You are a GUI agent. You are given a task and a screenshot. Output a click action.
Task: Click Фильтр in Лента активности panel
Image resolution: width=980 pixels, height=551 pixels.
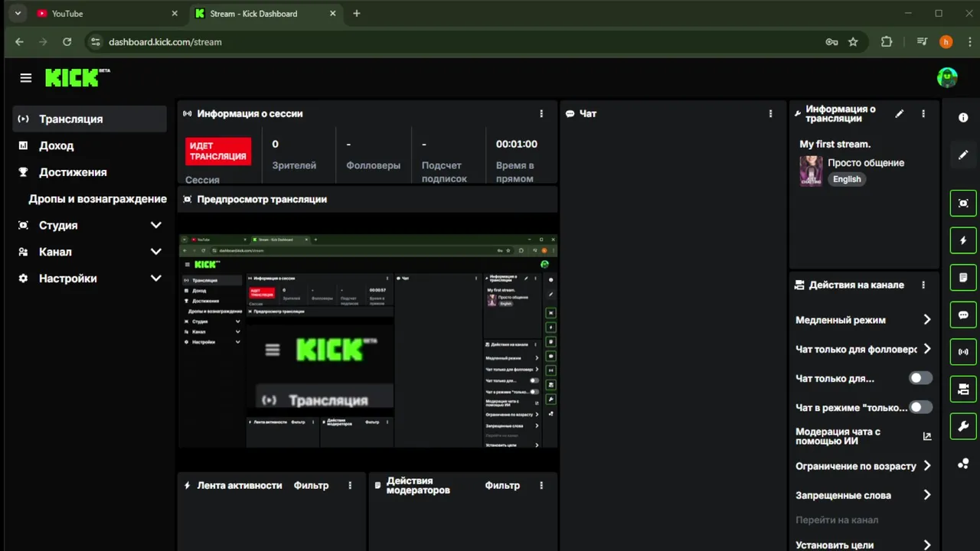point(311,485)
